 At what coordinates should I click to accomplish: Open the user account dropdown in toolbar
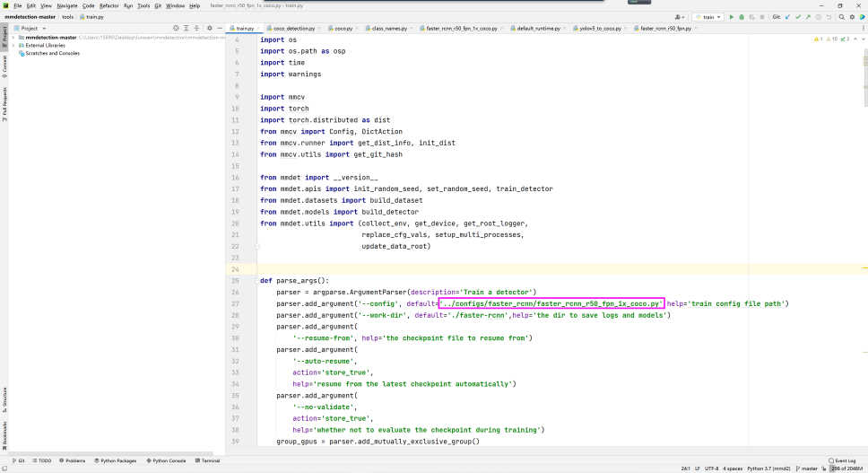click(679, 17)
